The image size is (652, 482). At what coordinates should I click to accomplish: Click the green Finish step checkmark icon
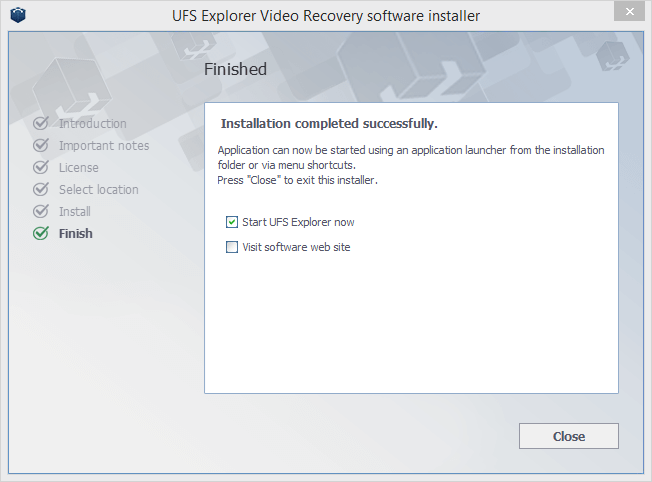click(x=41, y=233)
